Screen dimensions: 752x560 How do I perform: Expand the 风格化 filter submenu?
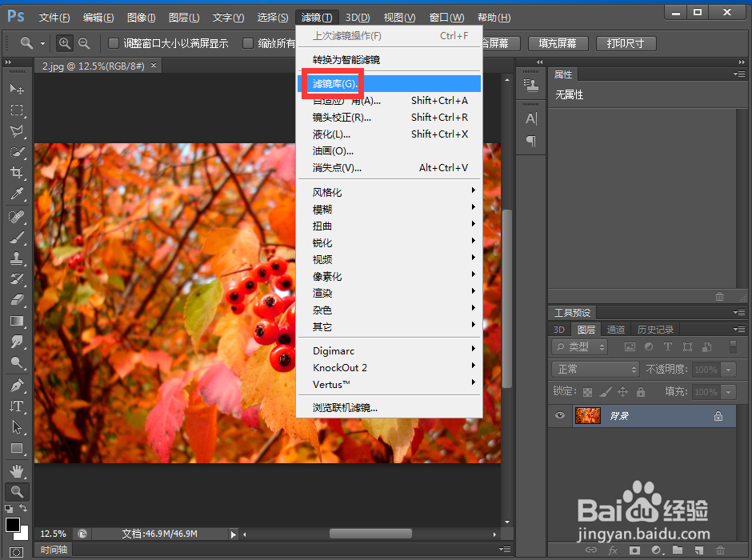pos(389,192)
